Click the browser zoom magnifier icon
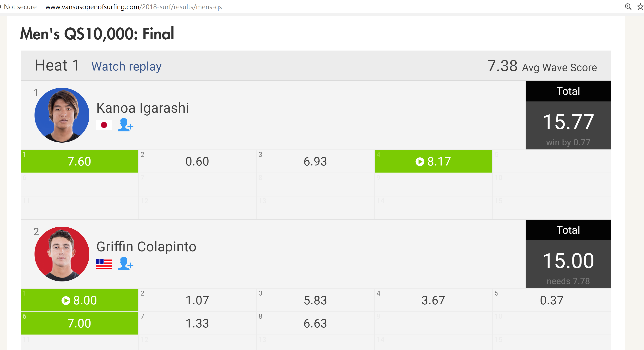This screenshot has width=644, height=350. click(x=628, y=7)
